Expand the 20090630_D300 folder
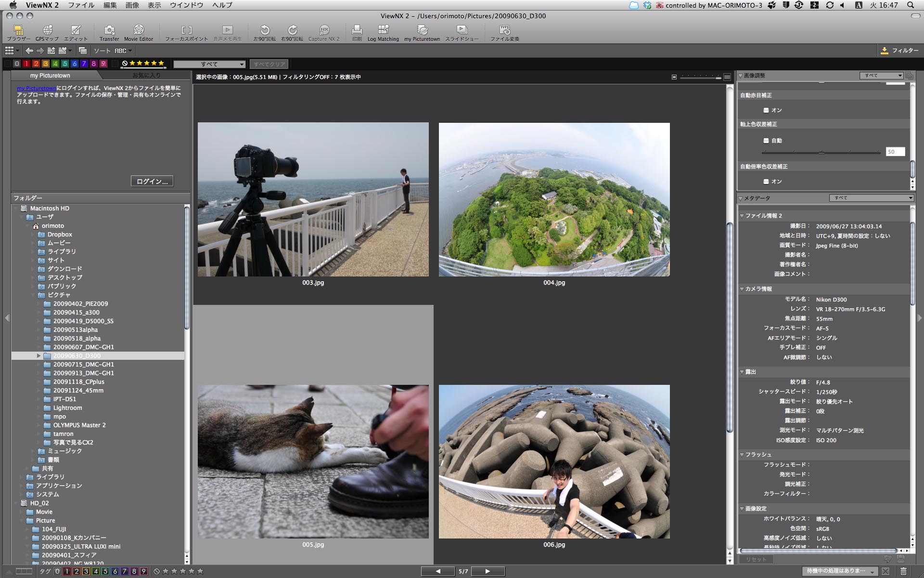Image resolution: width=924 pixels, height=578 pixels. 39,355
